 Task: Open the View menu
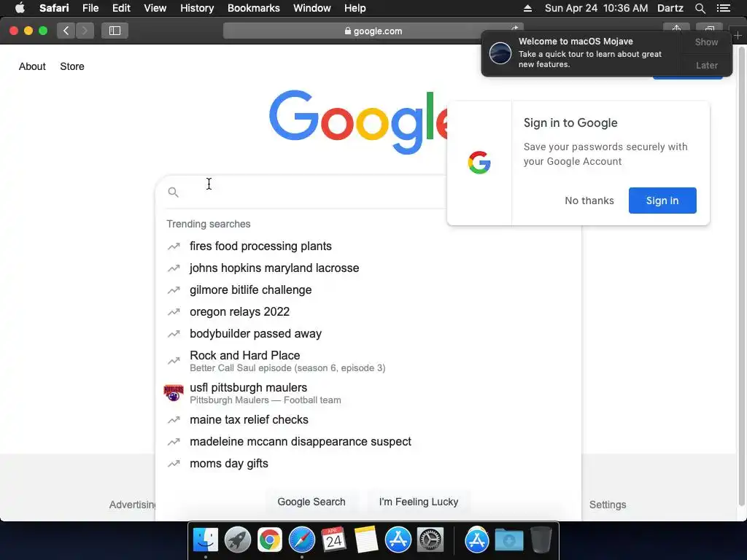coord(155,8)
